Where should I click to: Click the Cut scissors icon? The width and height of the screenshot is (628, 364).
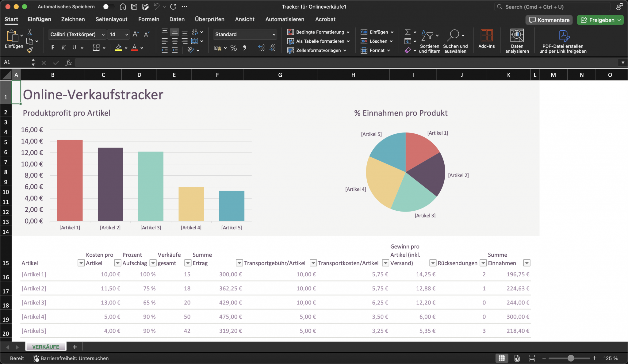click(x=30, y=32)
